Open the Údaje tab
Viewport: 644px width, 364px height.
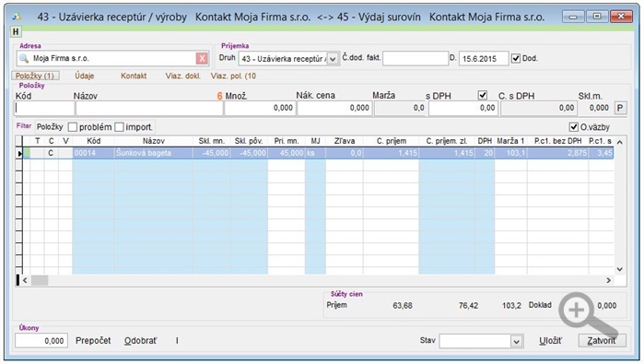tap(85, 76)
